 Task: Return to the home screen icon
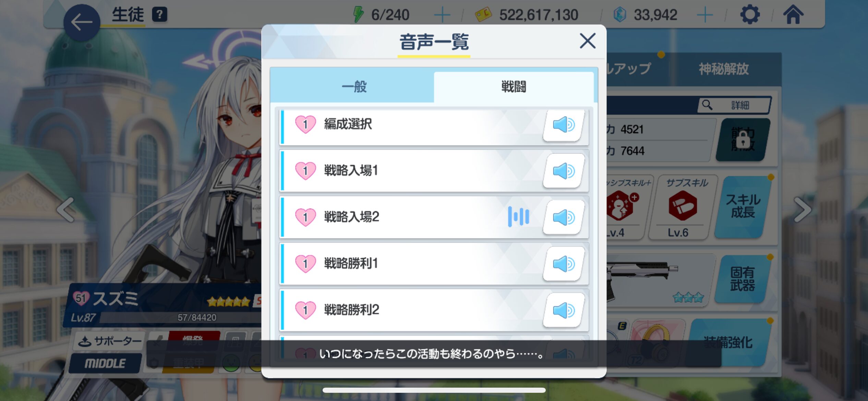pos(793,15)
